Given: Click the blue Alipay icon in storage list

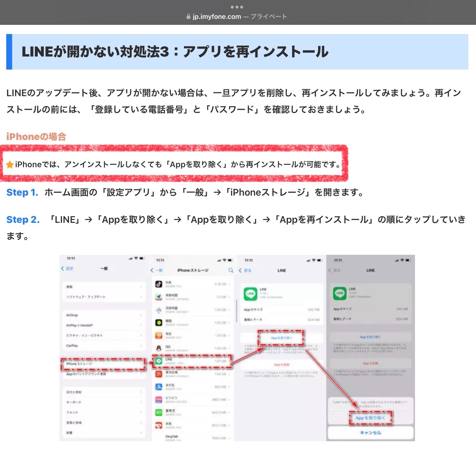Looking at the screenshot, I should 159,386.
